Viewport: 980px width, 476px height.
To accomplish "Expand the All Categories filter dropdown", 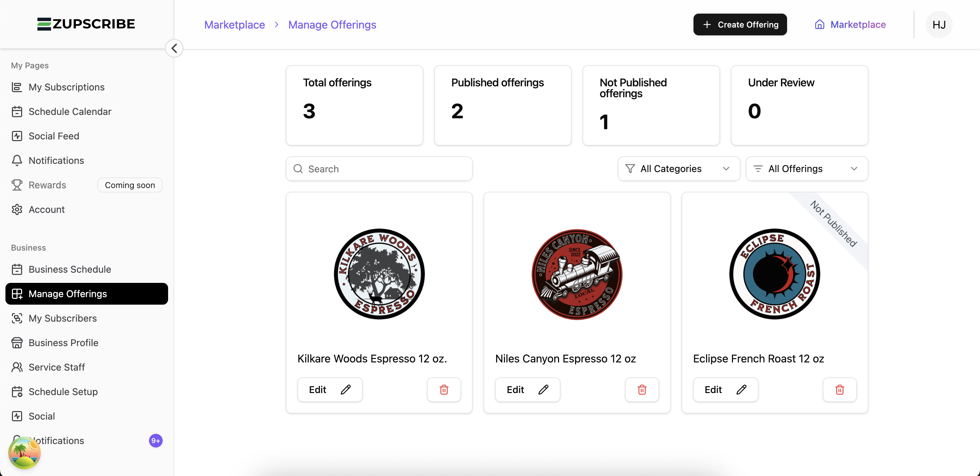I will tap(679, 169).
